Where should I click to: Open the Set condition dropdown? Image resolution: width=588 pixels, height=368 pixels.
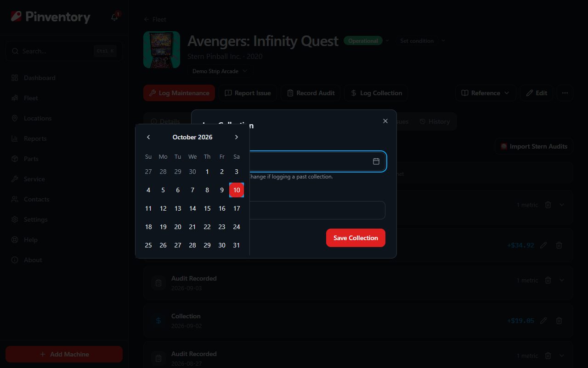(x=420, y=41)
